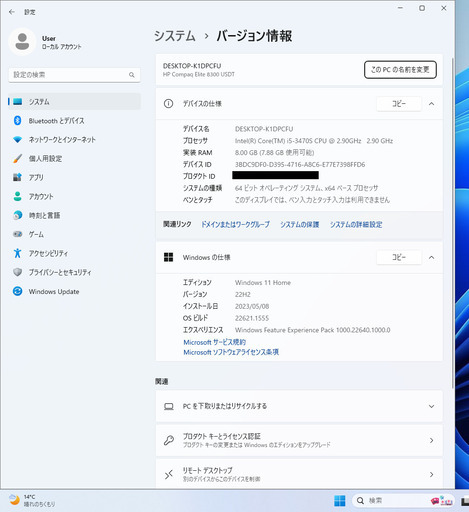Select the version 22H2 text
This screenshot has width=469, height=512.
click(x=243, y=294)
